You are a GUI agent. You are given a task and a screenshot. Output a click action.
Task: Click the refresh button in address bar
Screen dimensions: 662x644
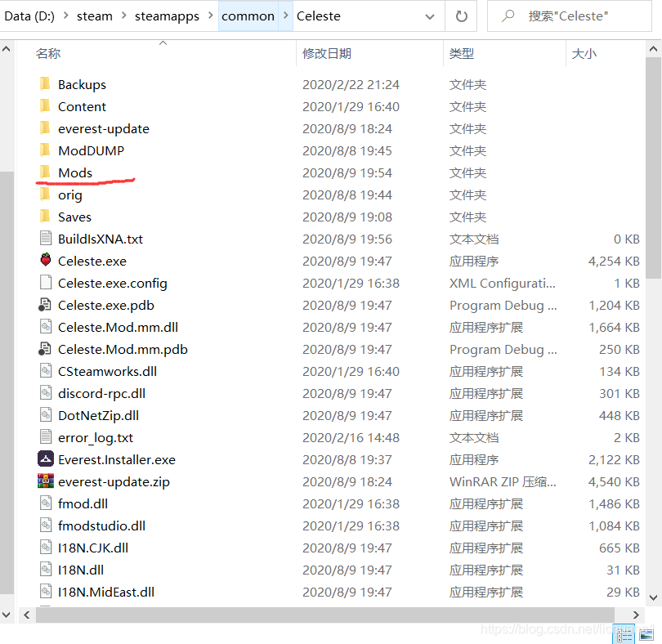[x=462, y=16]
